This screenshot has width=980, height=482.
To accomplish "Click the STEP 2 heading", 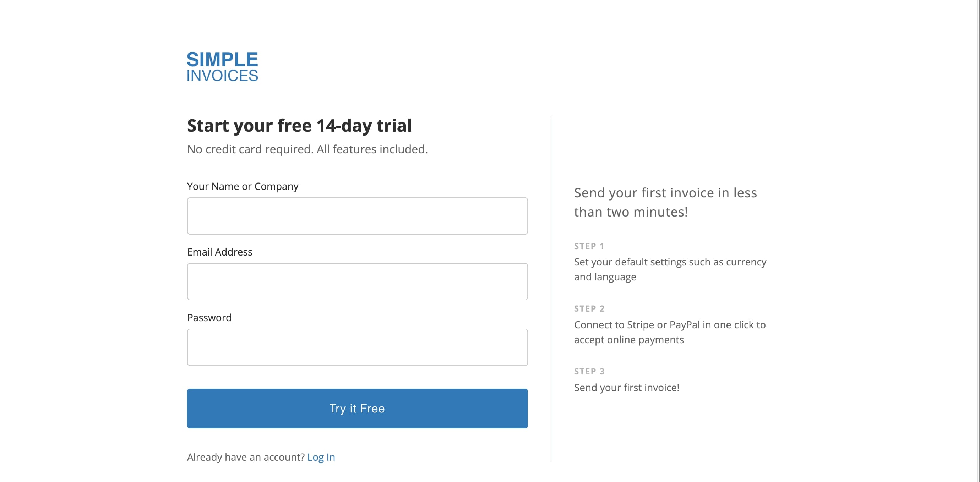I will (589, 308).
